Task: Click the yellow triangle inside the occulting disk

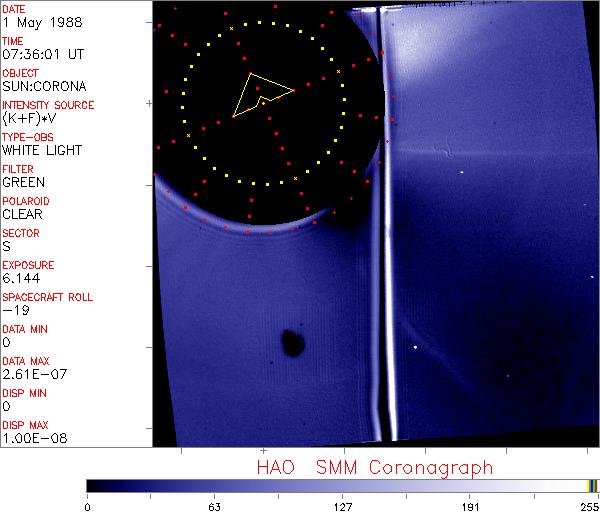Action: [262, 94]
